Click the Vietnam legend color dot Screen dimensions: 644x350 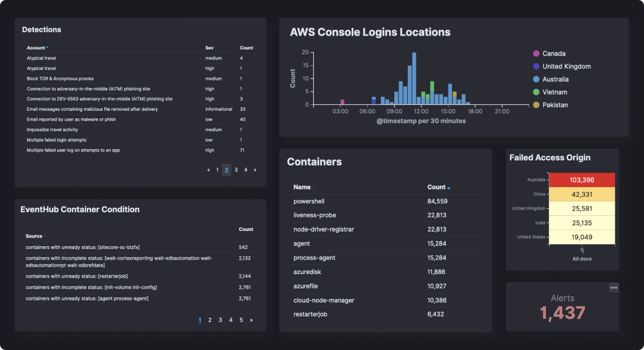click(x=536, y=92)
